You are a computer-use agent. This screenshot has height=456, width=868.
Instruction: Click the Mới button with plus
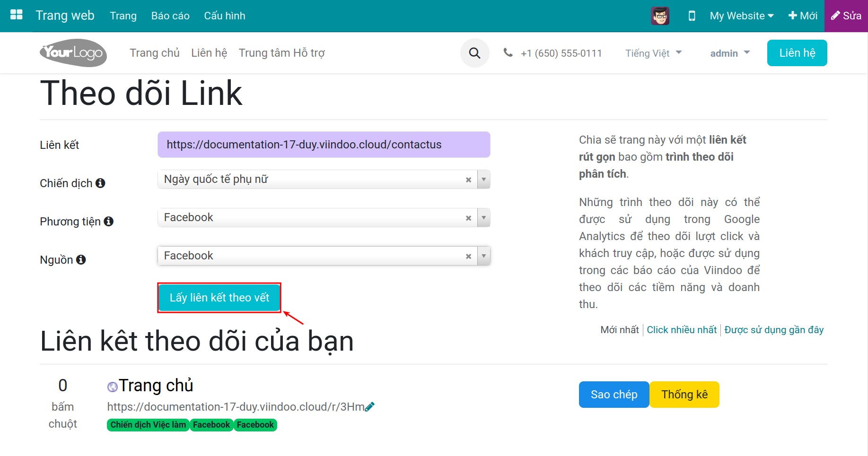pos(803,16)
